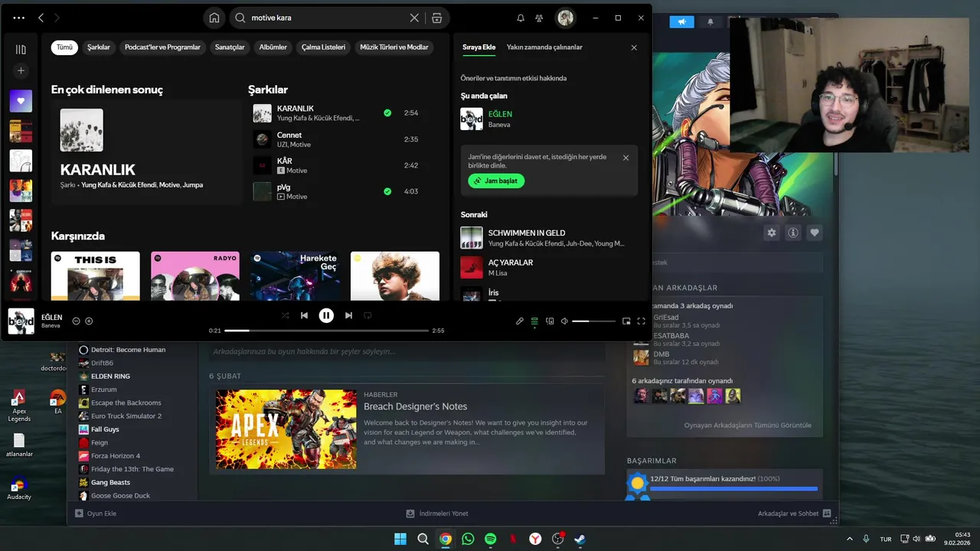
Task: Open Arkadaşlar ve Sohbet in Steam
Action: 794,514
